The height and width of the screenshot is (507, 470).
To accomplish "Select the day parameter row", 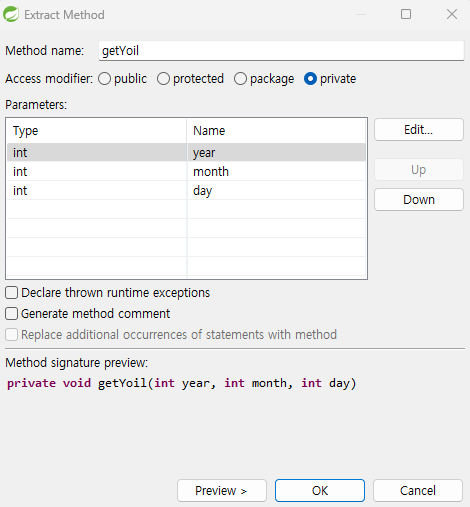I will 186,191.
